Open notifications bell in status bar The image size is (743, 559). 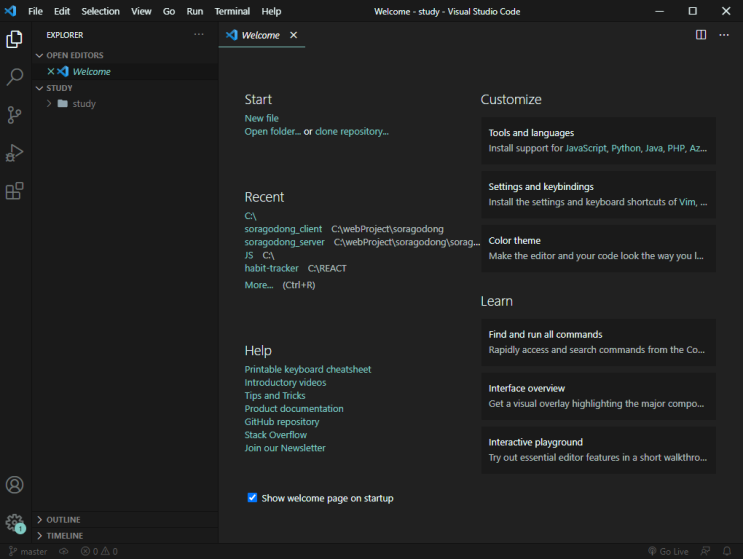coord(726,551)
